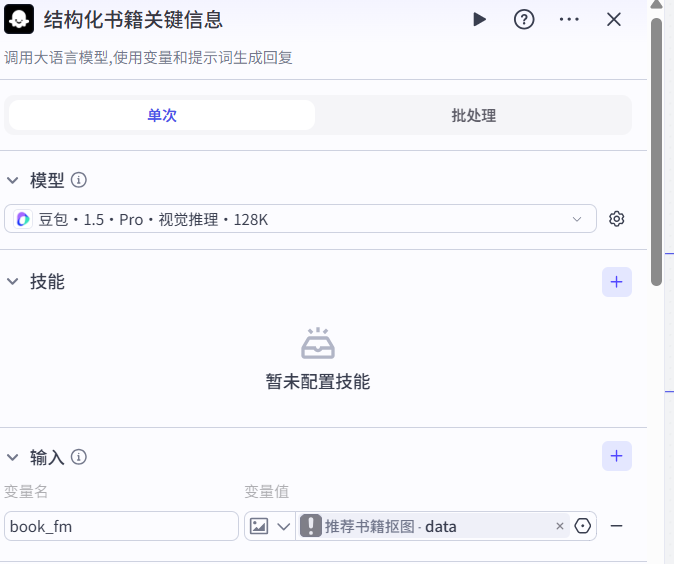Open the help question-mark icon
The width and height of the screenshot is (674, 564).
click(x=524, y=19)
